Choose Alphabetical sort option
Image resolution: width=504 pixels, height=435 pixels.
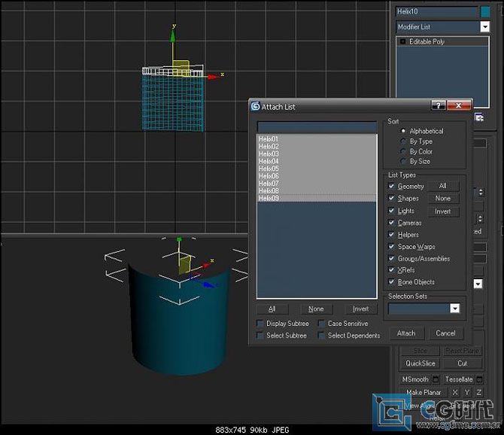click(403, 131)
